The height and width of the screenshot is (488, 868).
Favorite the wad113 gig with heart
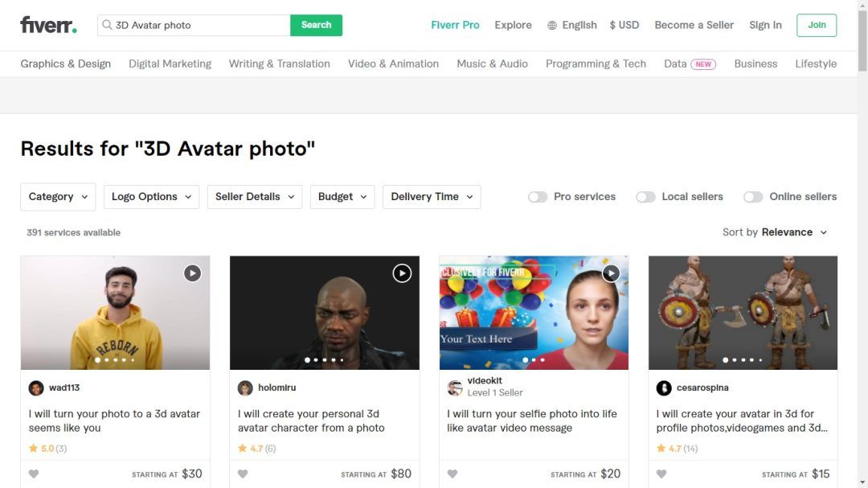tap(34, 474)
